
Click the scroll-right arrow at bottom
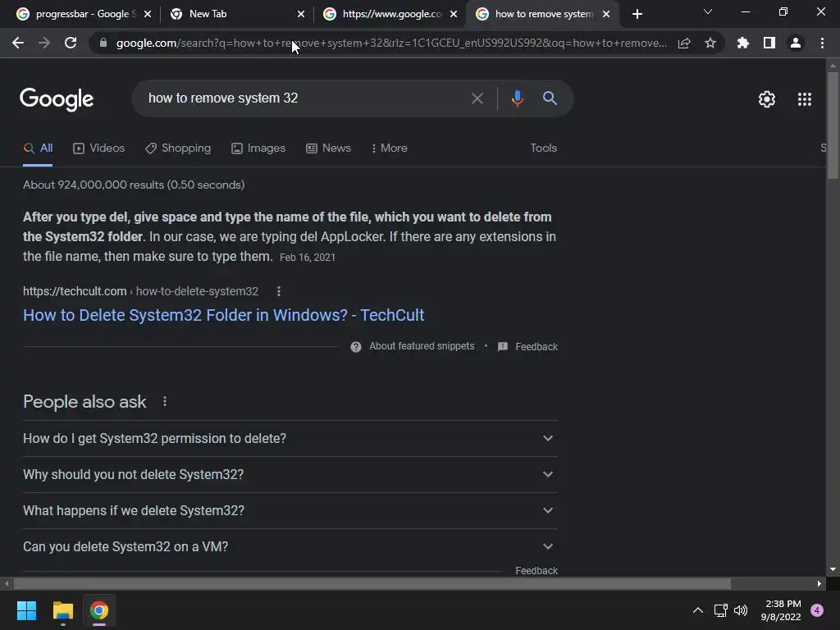click(819, 583)
